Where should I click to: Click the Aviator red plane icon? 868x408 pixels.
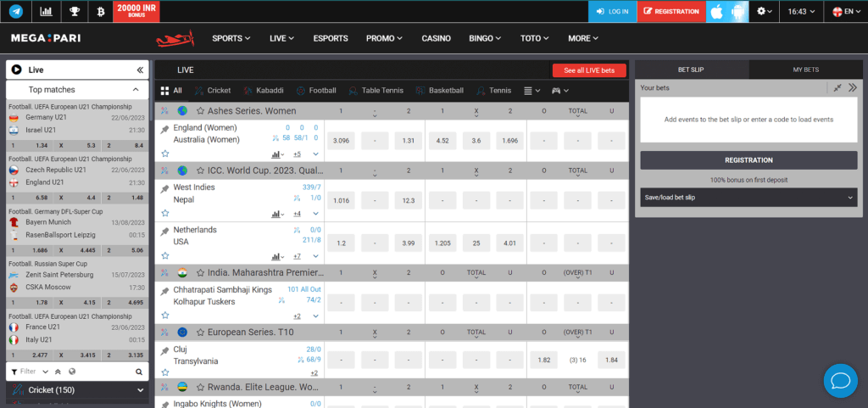175,38
